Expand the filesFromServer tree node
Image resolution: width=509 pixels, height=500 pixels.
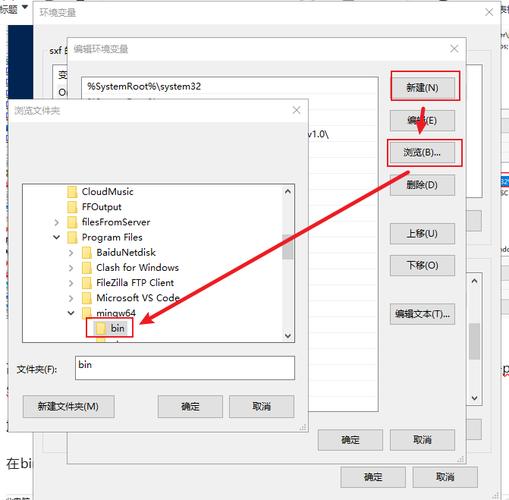pos(56,222)
